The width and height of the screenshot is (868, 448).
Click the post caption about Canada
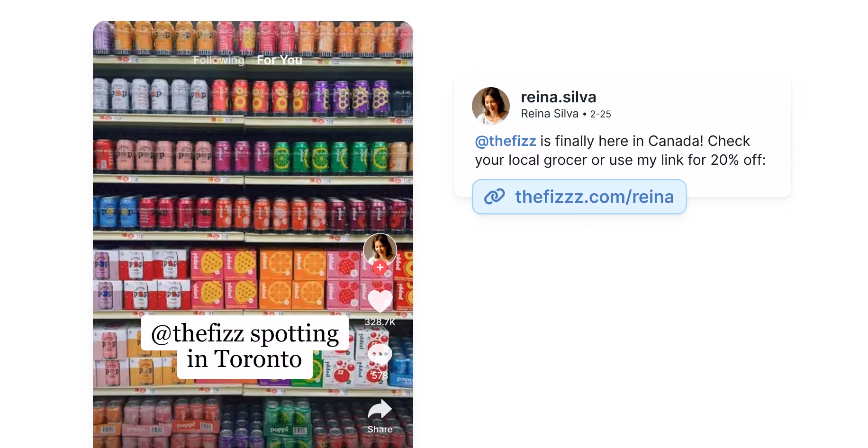tap(620, 151)
